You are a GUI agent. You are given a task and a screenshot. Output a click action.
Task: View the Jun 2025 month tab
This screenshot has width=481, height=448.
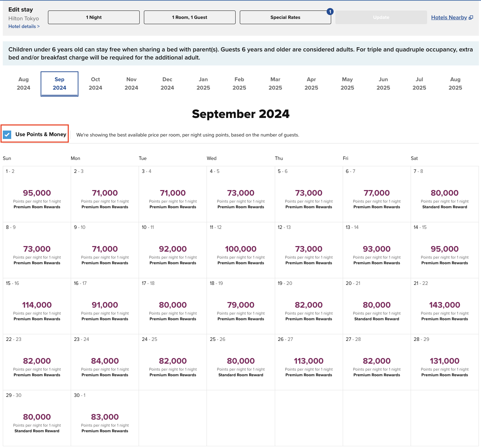coord(383,84)
